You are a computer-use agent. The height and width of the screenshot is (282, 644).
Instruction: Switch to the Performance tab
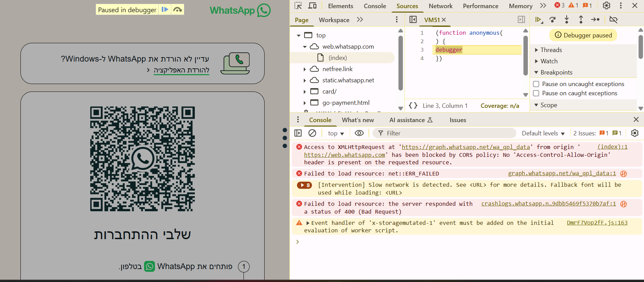481,6
